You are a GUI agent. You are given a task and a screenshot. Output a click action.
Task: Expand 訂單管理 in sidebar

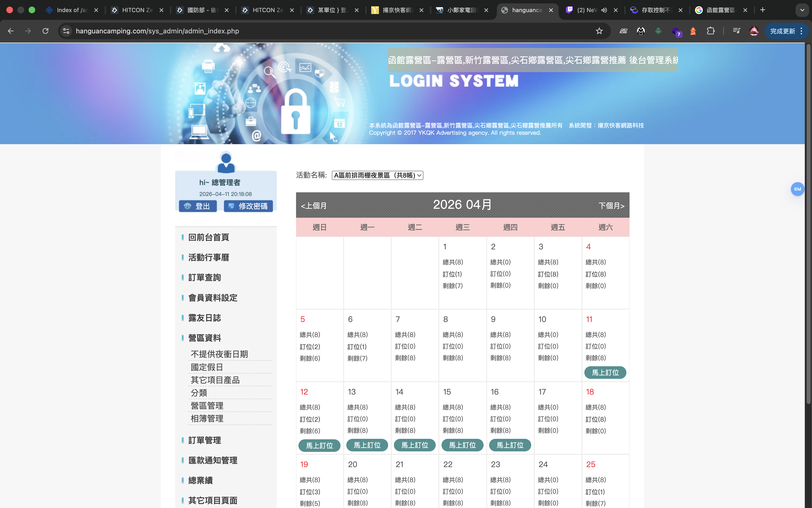[x=205, y=441]
